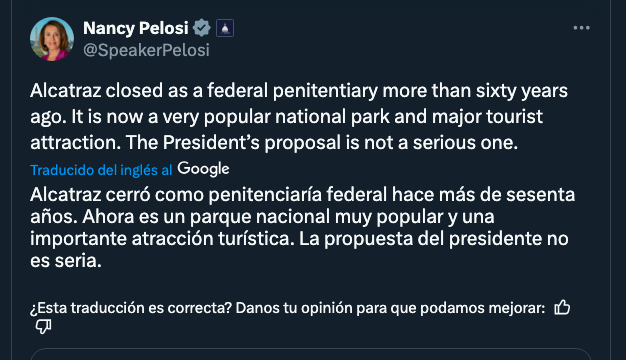Open the three-dot more options menu
This screenshot has width=626, height=360.
581,28
